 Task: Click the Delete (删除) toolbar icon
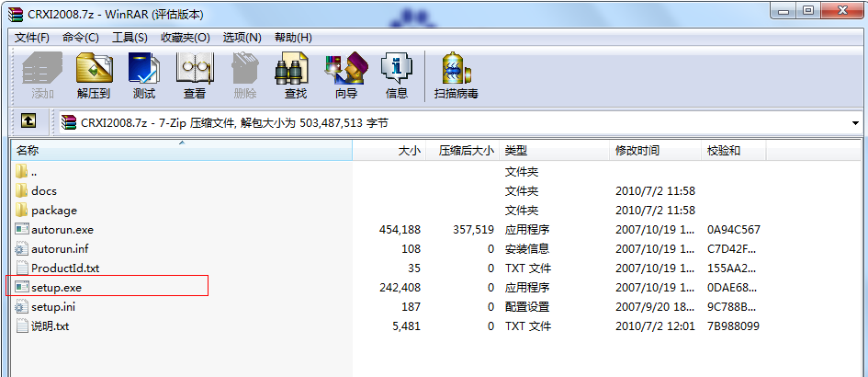coord(244,76)
